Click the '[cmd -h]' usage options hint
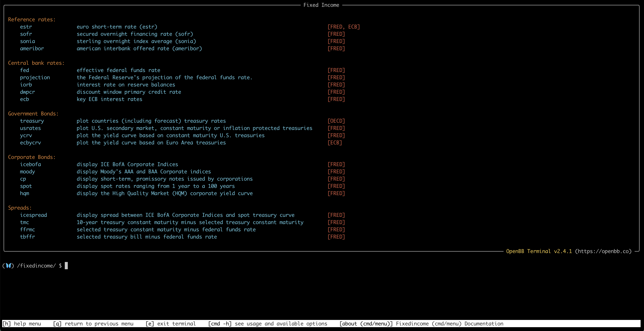This screenshot has width=644, height=331. [x=268, y=324]
